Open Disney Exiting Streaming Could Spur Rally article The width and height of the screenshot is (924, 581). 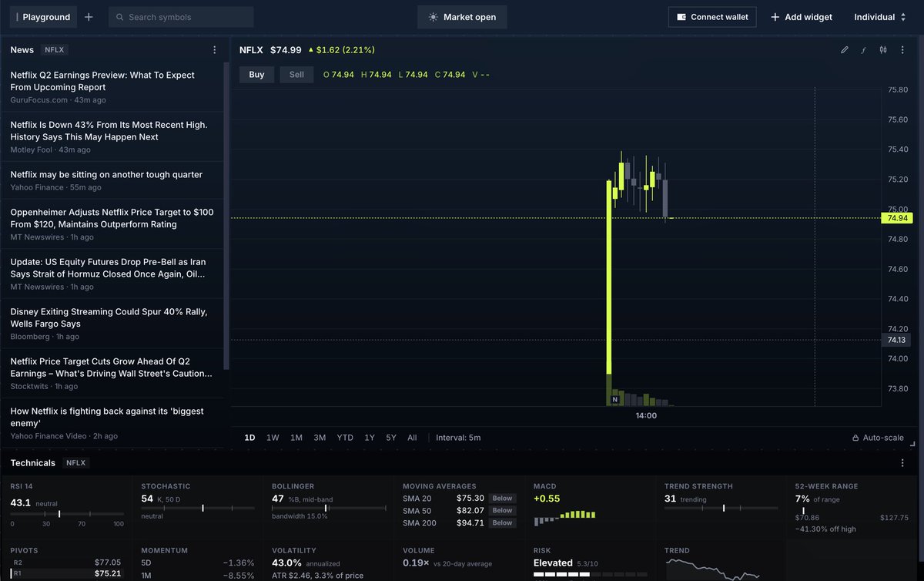coord(112,324)
